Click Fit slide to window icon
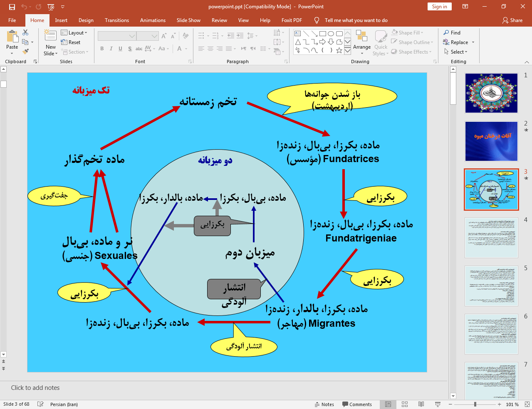This screenshot has height=409, width=532. tap(527, 404)
